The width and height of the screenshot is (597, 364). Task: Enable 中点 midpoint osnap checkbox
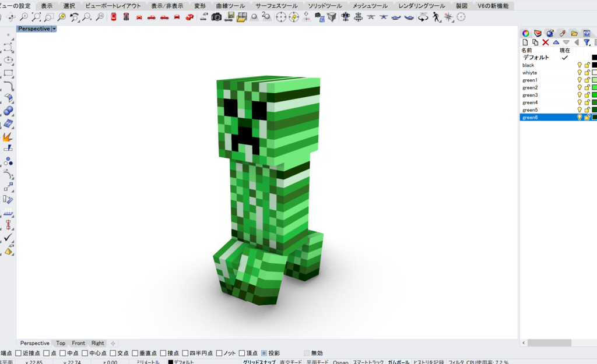[63, 354]
